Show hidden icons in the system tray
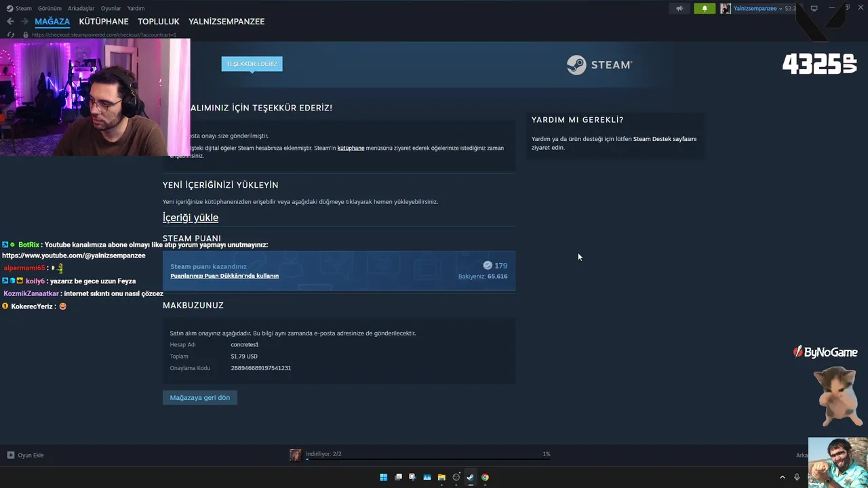This screenshot has width=868, height=488. click(x=782, y=477)
